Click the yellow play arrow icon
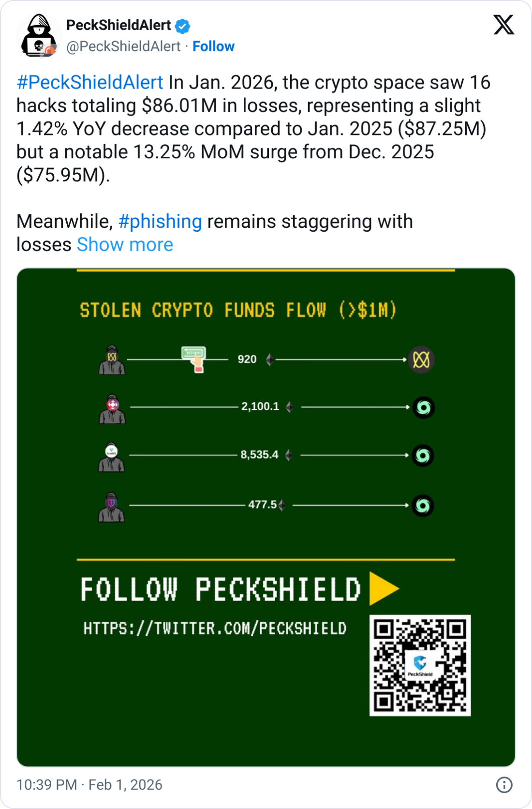 pyautogui.click(x=384, y=588)
